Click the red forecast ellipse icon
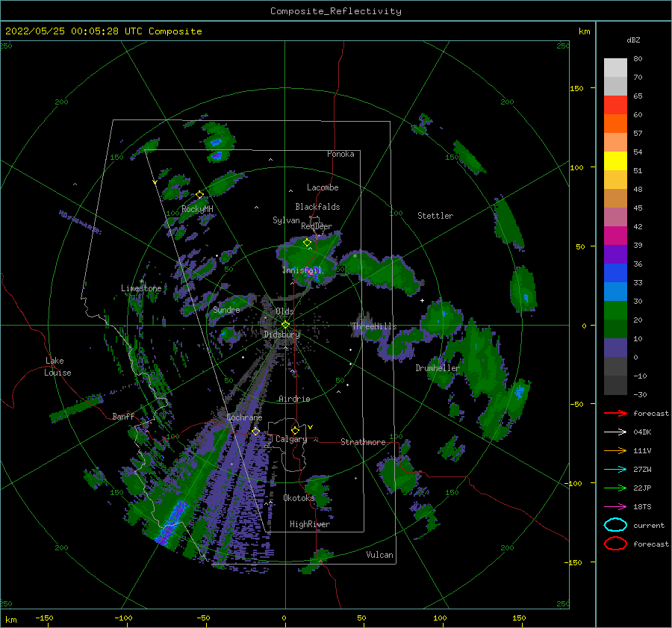The height and width of the screenshot is (628, 672). [x=615, y=544]
